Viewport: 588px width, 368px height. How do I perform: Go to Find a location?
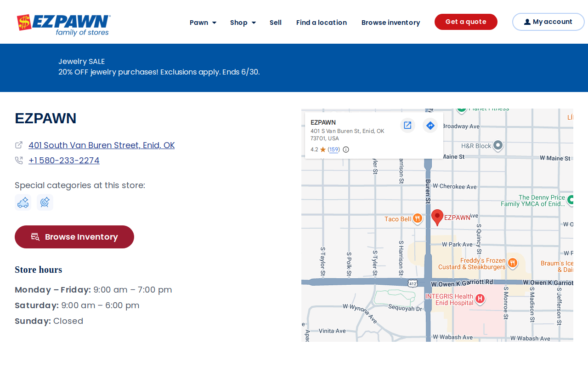[x=322, y=23]
